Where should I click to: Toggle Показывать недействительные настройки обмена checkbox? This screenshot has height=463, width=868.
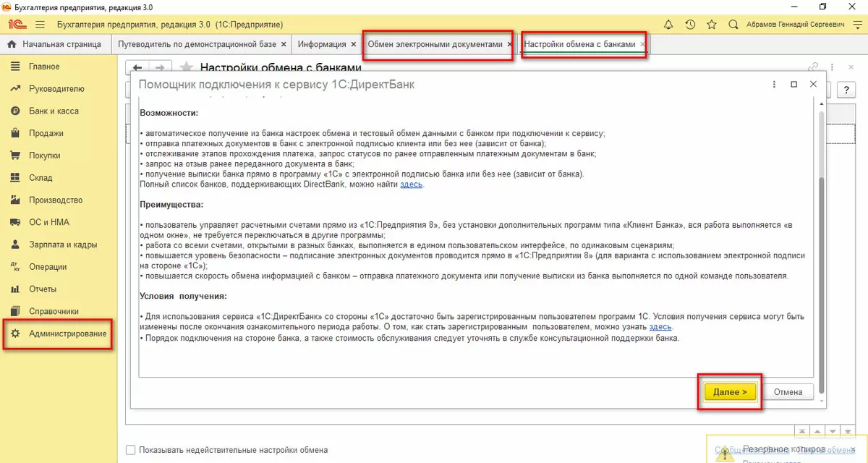coord(130,450)
